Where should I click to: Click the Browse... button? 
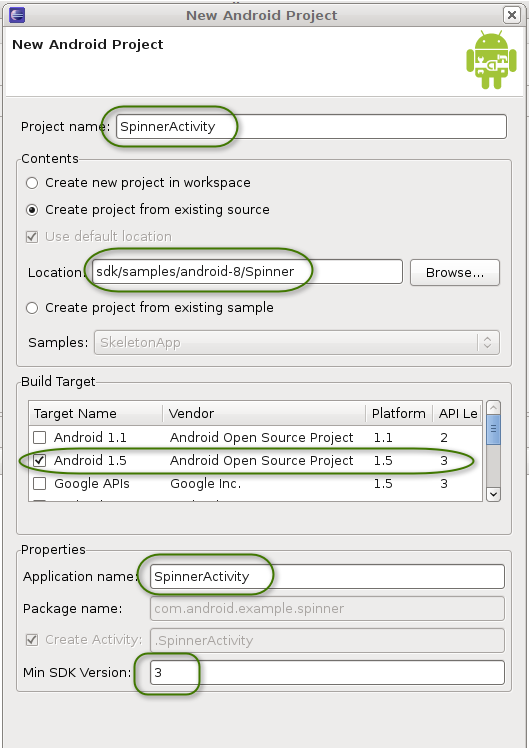[x=455, y=272]
